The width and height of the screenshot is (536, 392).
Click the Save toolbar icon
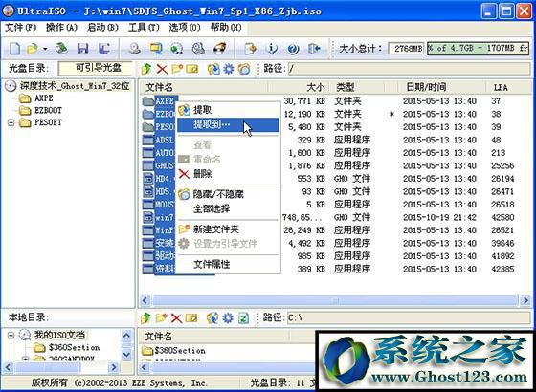point(83,49)
